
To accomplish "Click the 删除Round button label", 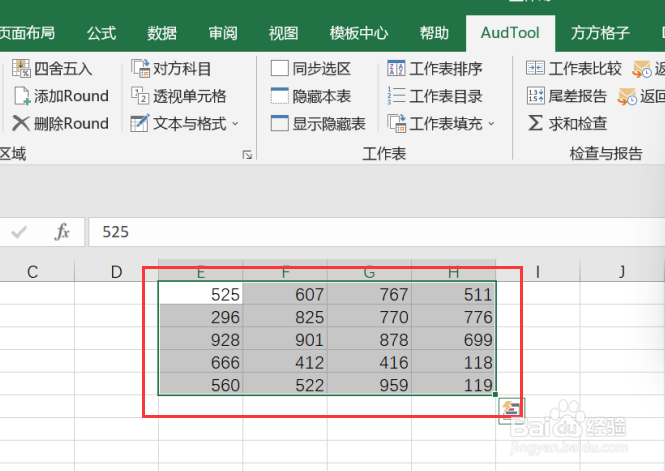I will pyautogui.click(x=71, y=123).
